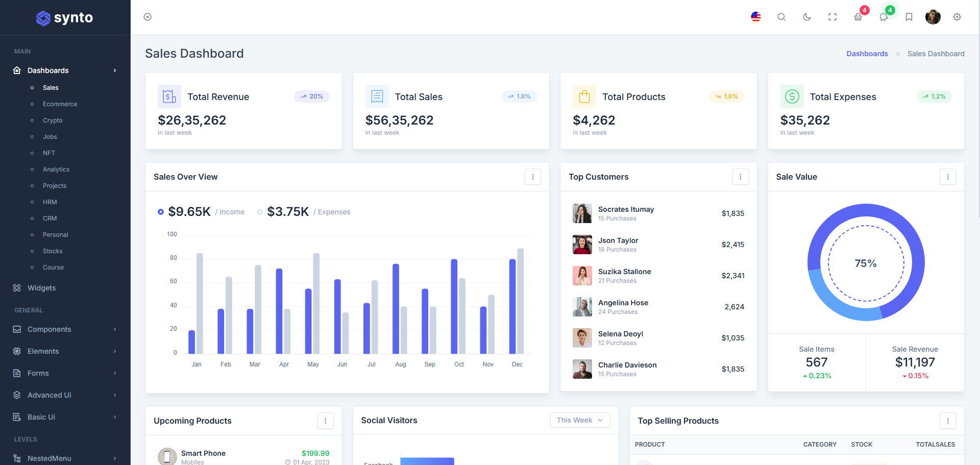
Task: Open Top Selling Products options menu
Action: (948, 421)
